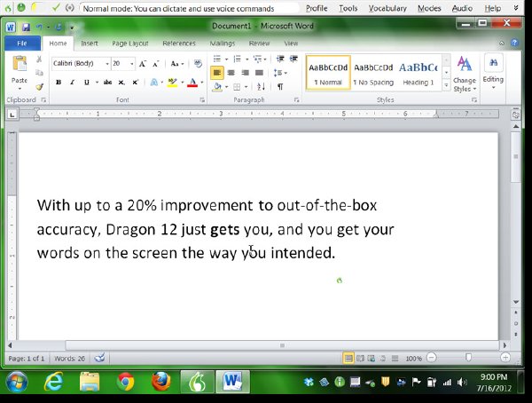Click the Save icon in Quick Access Toolbar
532x403 pixels.
coord(26,27)
